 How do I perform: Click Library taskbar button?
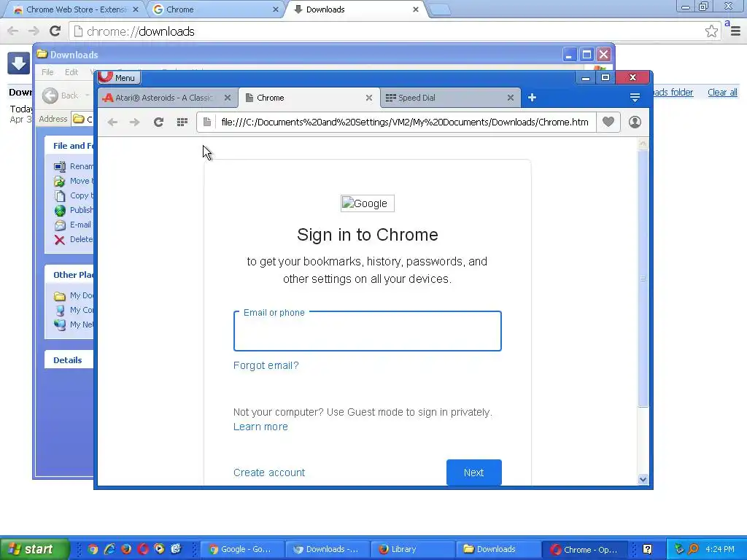click(x=413, y=549)
